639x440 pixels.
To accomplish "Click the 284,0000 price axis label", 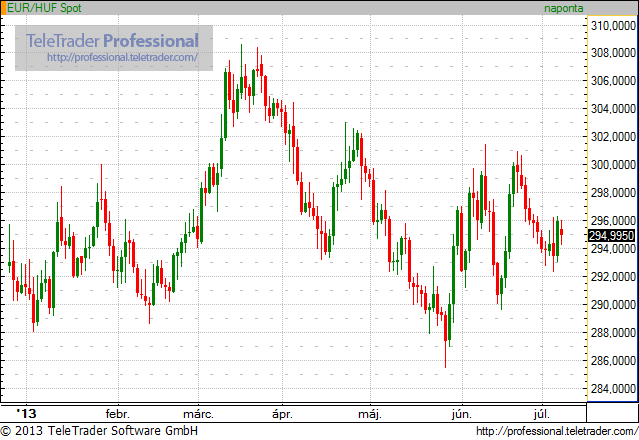I will 613,389.
